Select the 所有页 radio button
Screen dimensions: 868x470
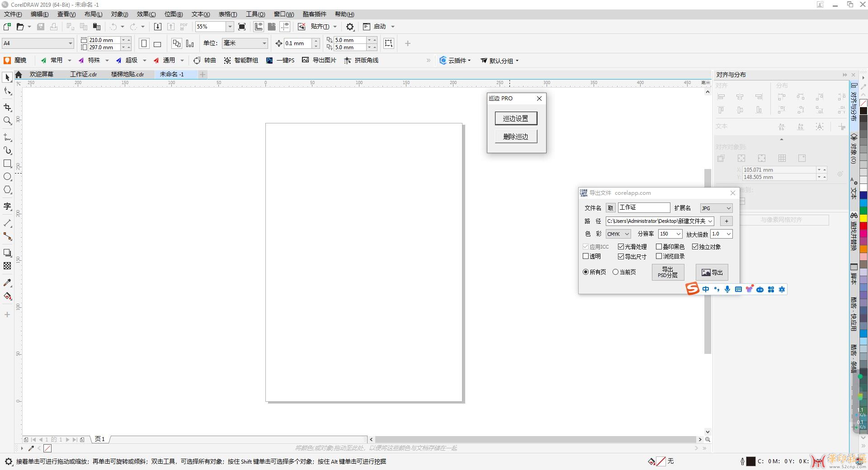point(586,272)
